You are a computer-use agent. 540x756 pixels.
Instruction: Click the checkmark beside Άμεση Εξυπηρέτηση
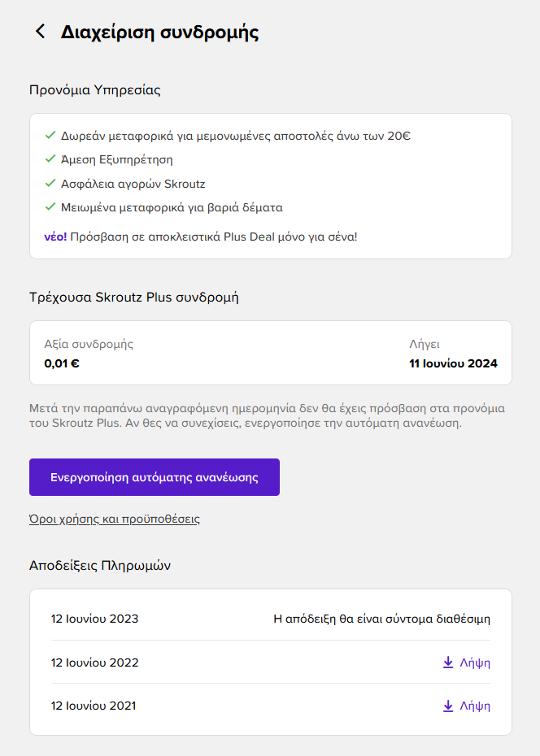[x=50, y=159]
